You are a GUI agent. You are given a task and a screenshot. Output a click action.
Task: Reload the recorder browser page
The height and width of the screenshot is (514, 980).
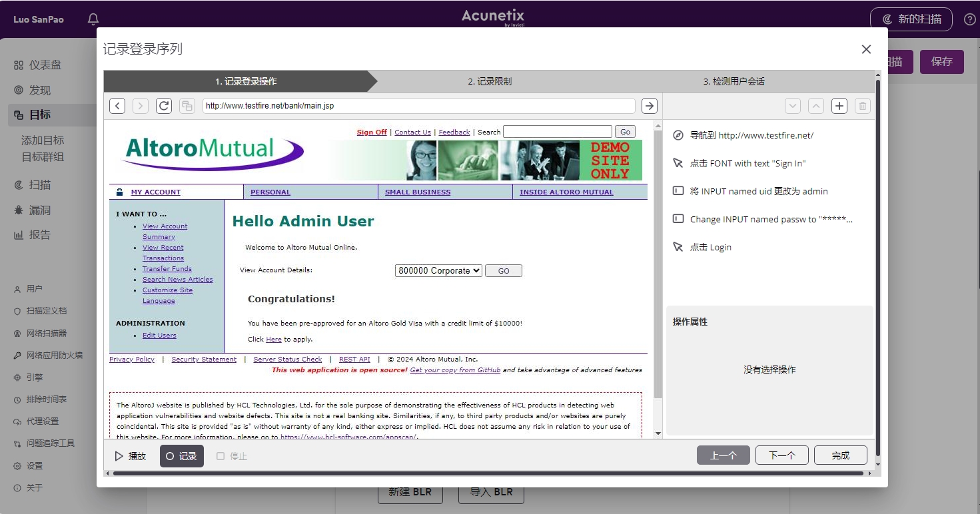click(x=164, y=106)
